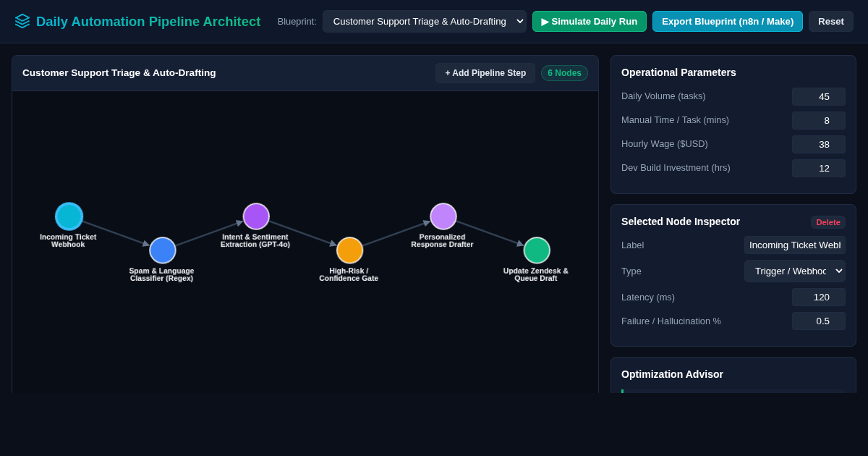This screenshot has width=868, height=456.
Task: Edit the Latency (ms) field
Action: pos(819,297)
